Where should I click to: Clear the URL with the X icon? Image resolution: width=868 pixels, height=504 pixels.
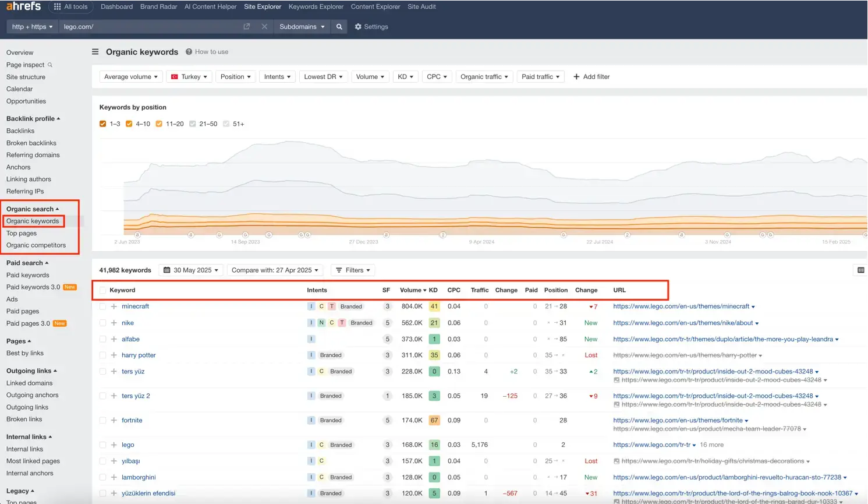[x=264, y=27]
